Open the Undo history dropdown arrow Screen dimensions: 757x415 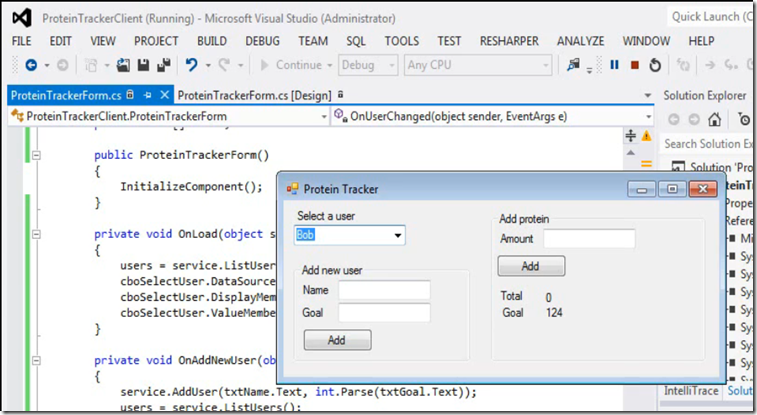[x=208, y=65]
